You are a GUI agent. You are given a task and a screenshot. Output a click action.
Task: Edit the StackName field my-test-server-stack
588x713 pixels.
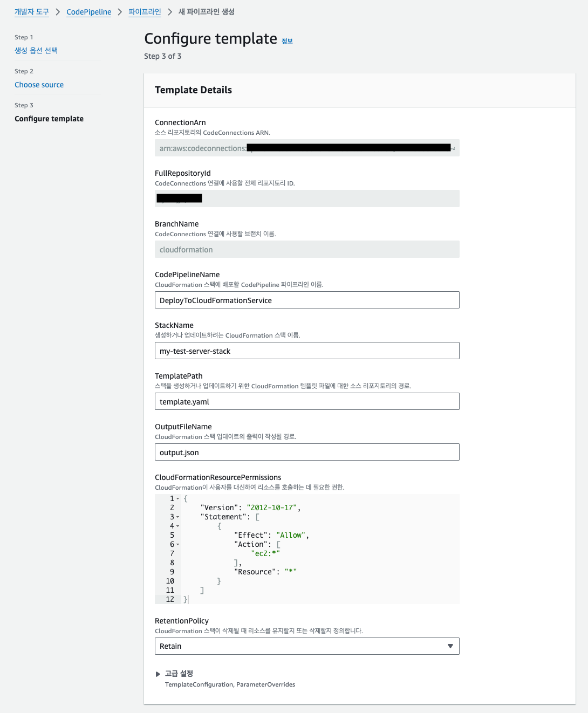(x=307, y=351)
